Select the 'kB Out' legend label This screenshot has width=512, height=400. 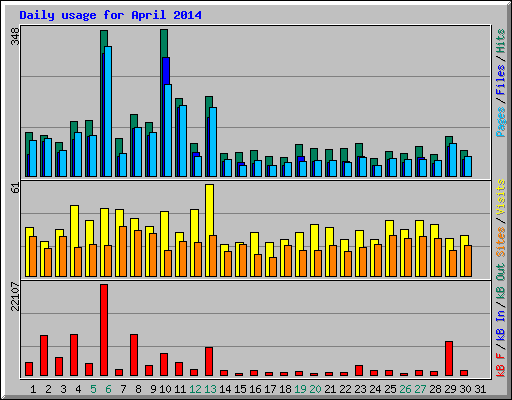(500, 281)
